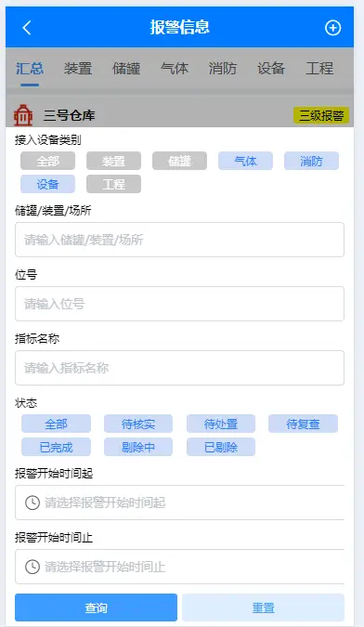Select the 待核实 status chip
The image size is (364, 627).
(x=138, y=424)
